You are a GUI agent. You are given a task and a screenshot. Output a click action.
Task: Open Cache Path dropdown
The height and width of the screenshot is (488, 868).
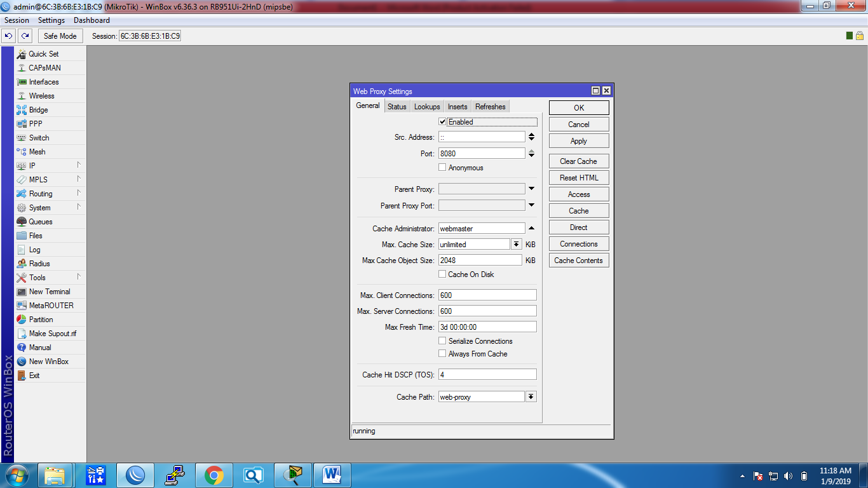531,397
